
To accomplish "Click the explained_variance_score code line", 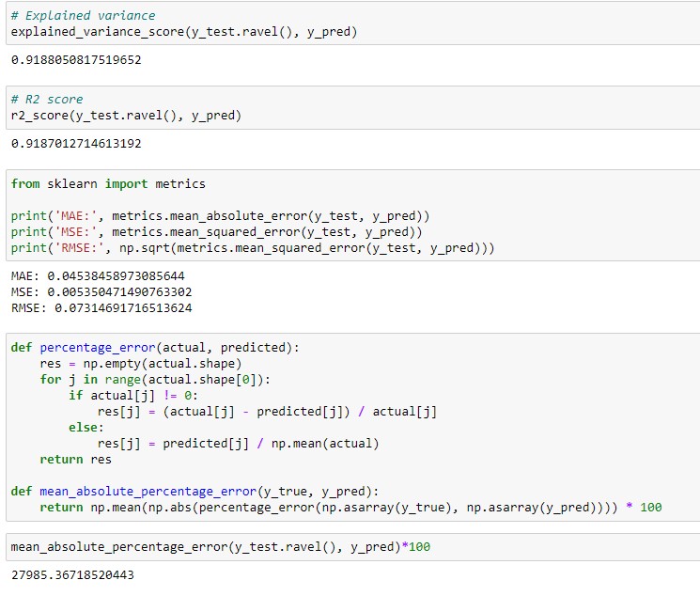I will click(x=184, y=32).
